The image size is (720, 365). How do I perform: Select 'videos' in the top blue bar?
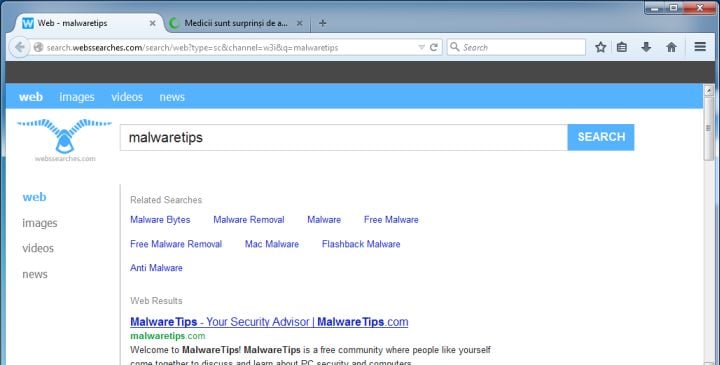[x=127, y=97]
